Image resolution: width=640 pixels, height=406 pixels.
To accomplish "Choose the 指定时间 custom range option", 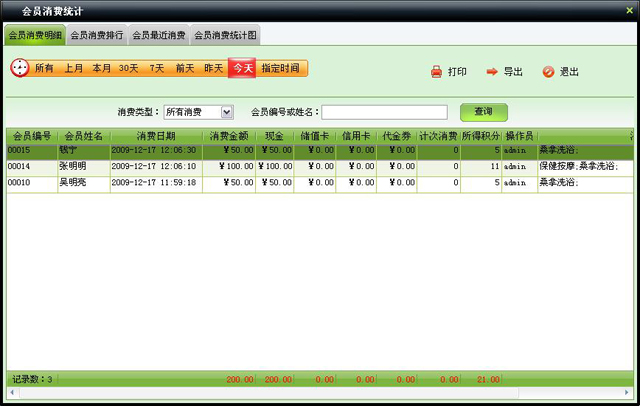I will [x=283, y=69].
